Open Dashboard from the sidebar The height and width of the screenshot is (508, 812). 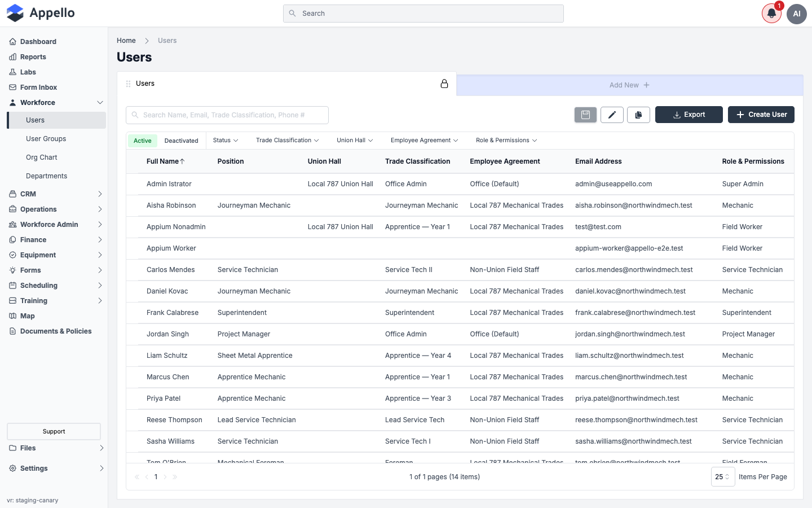pos(38,41)
